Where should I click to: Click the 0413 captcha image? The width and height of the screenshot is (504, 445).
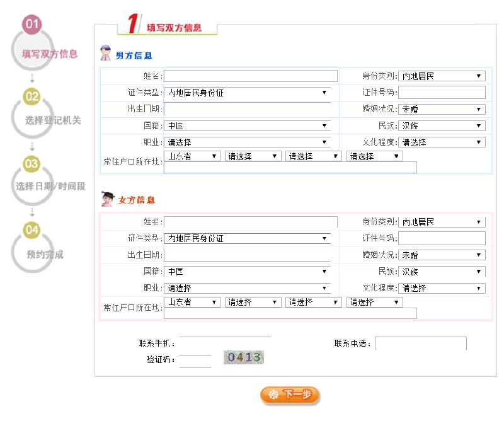point(244,357)
